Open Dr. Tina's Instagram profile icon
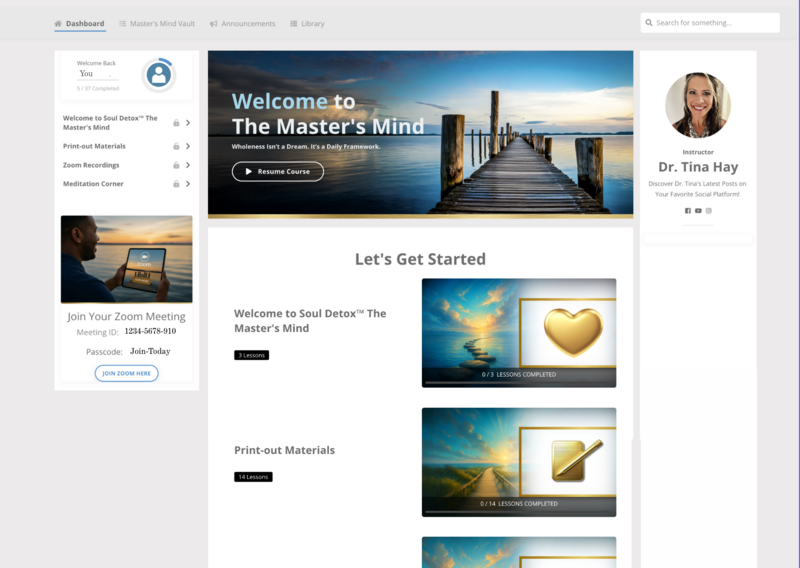The width and height of the screenshot is (800, 568). pyautogui.click(x=709, y=211)
